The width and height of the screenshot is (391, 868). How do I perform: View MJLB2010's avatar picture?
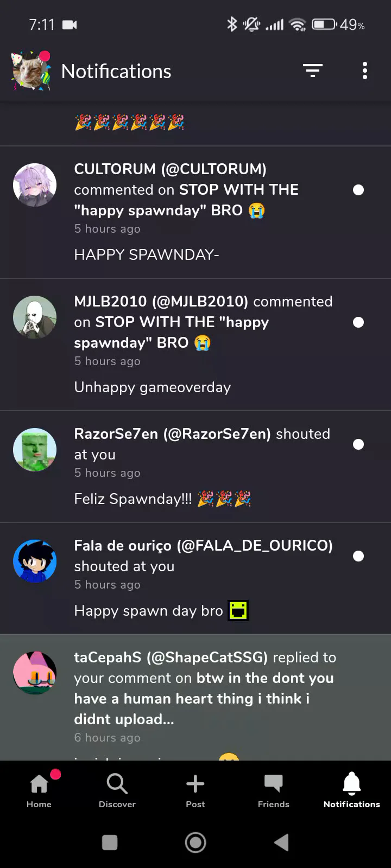pos(35,317)
